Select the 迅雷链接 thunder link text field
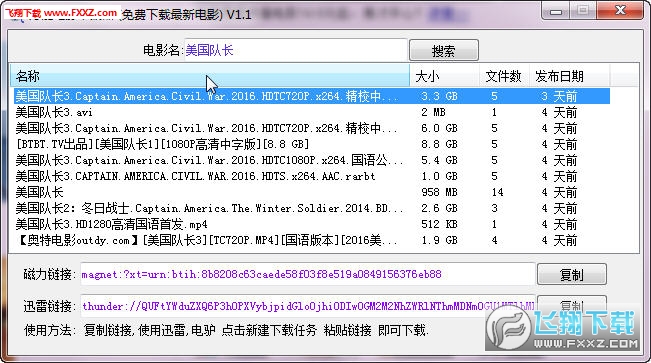 click(308, 306)
